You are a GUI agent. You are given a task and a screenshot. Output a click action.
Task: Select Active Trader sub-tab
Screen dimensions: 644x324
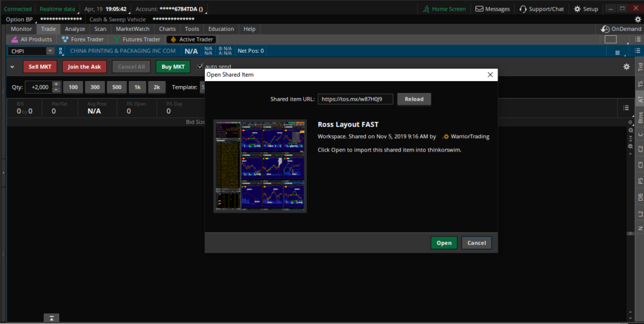(191, 40)
